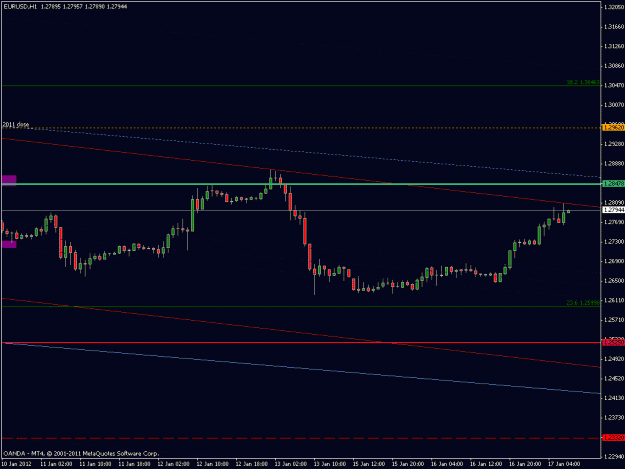Image resolution: width=625 pixels, height=469 pixels.
Task: Click the 1.27690 price axis label
Action: point(614,222)
